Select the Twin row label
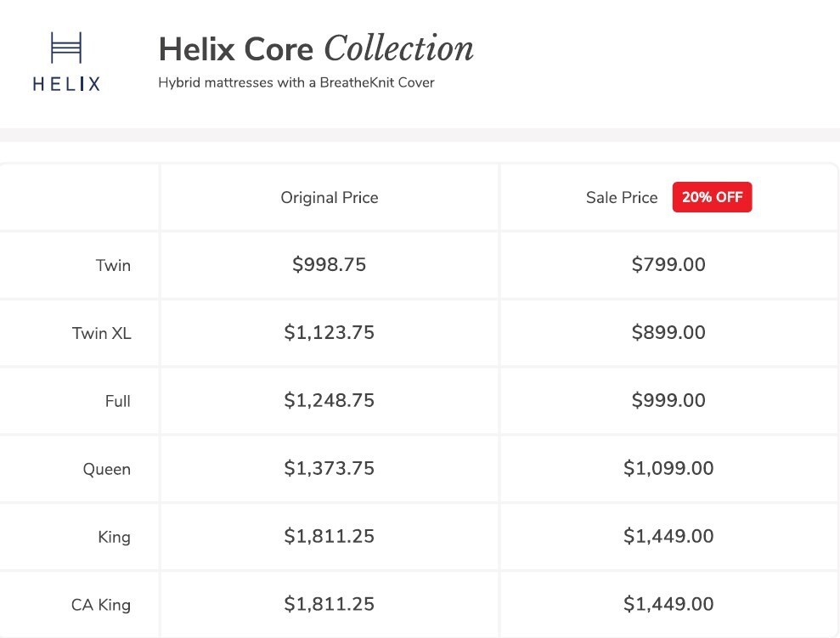The width and height of the screenshot is (840, 638). coord(113,266)
